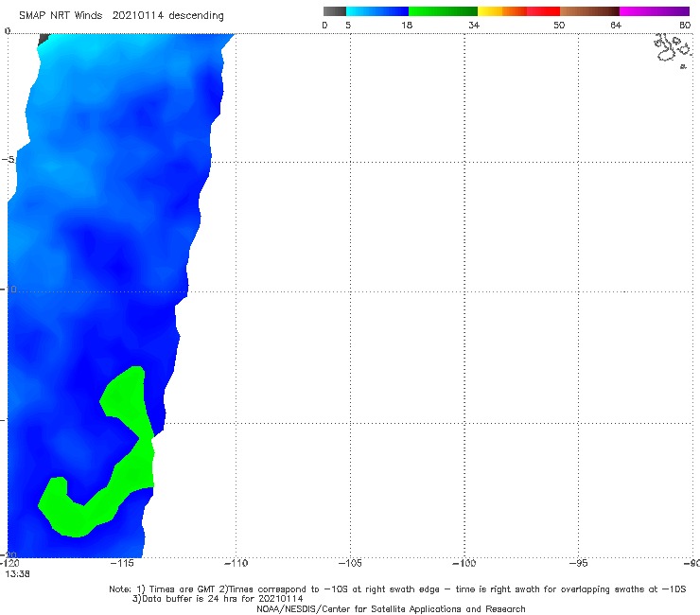Click the longitude label '-95'

click(578, 563)
